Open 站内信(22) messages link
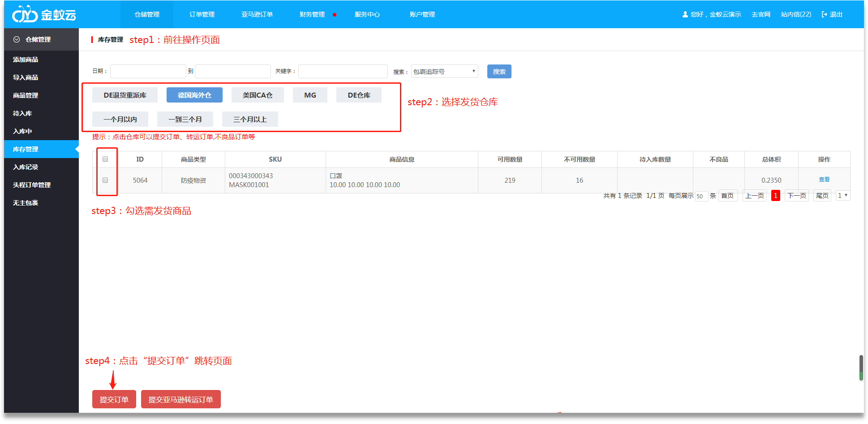This screenshot has height=424, width=868. click(x=795, y=14)
